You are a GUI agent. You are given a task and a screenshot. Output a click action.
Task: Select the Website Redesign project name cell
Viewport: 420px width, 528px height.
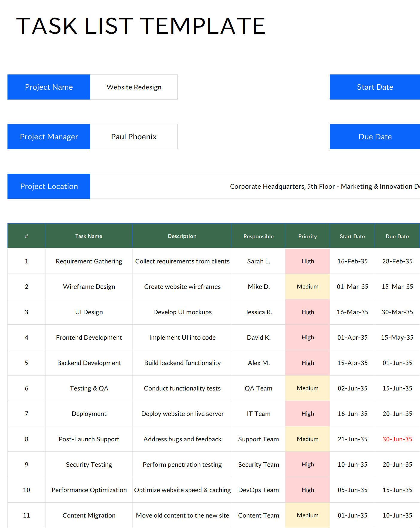pyautogui.click(x=134, y=87)
